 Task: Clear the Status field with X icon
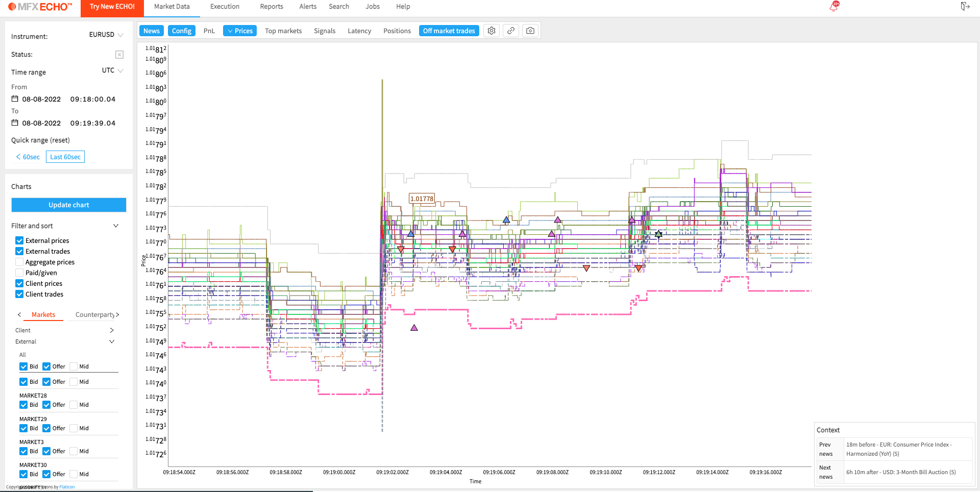pos(119,55)
